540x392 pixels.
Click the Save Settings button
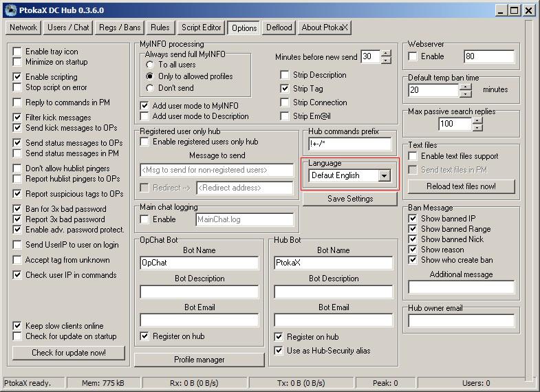click(x=350, y=199)
